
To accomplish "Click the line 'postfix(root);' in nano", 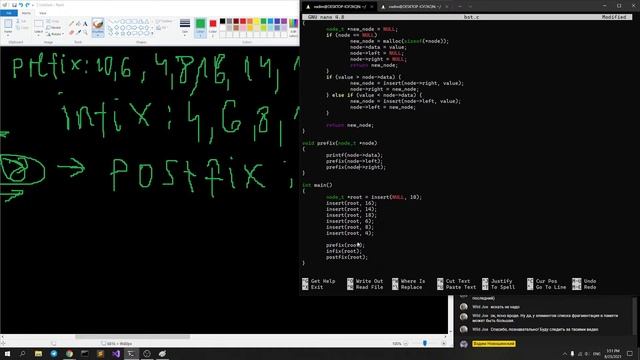I will [x=347, y=258].
